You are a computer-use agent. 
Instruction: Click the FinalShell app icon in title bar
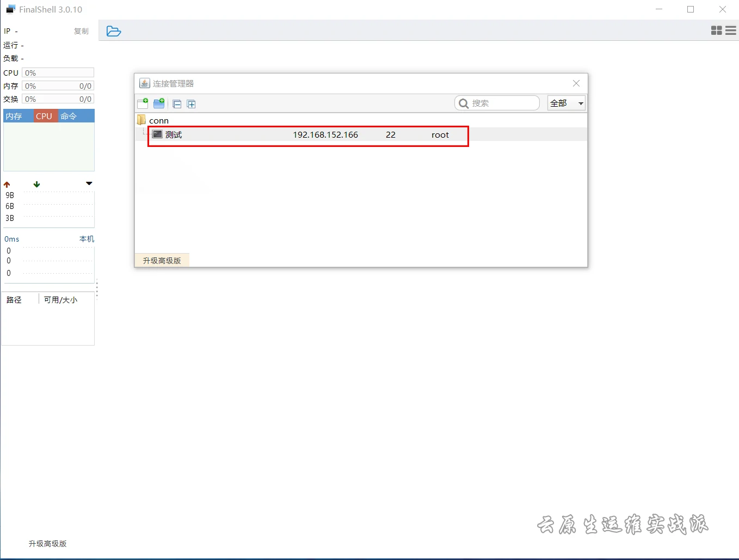(10, 9)
